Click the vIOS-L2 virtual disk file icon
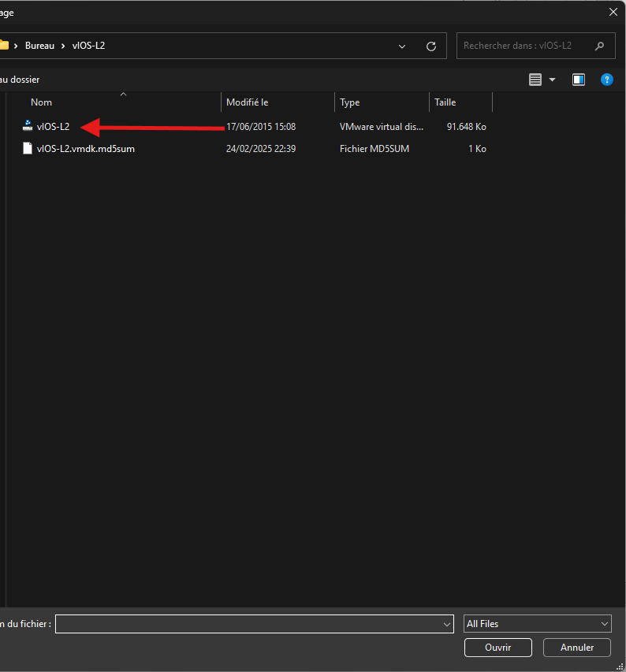Screen dimensions: 626x672 [28, 126]
